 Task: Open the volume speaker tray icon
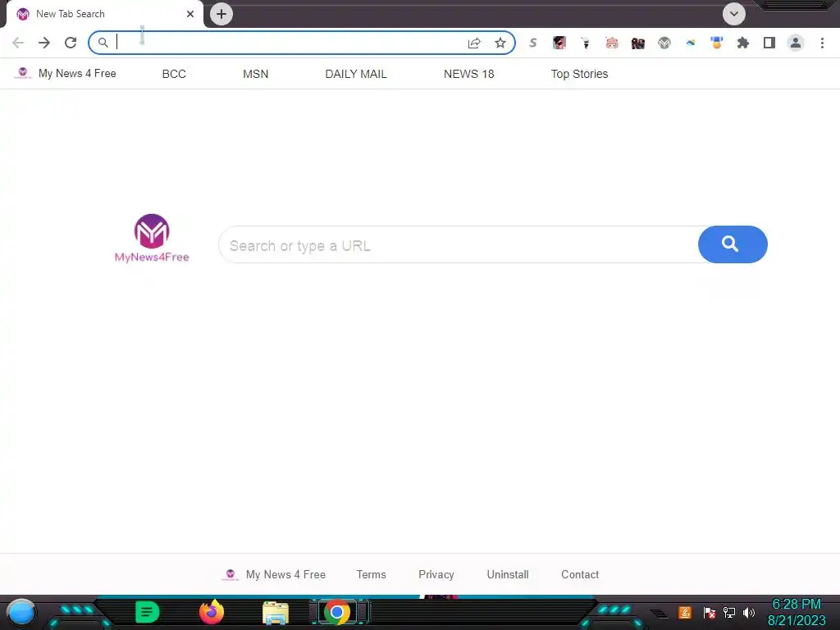pos(749,612)
